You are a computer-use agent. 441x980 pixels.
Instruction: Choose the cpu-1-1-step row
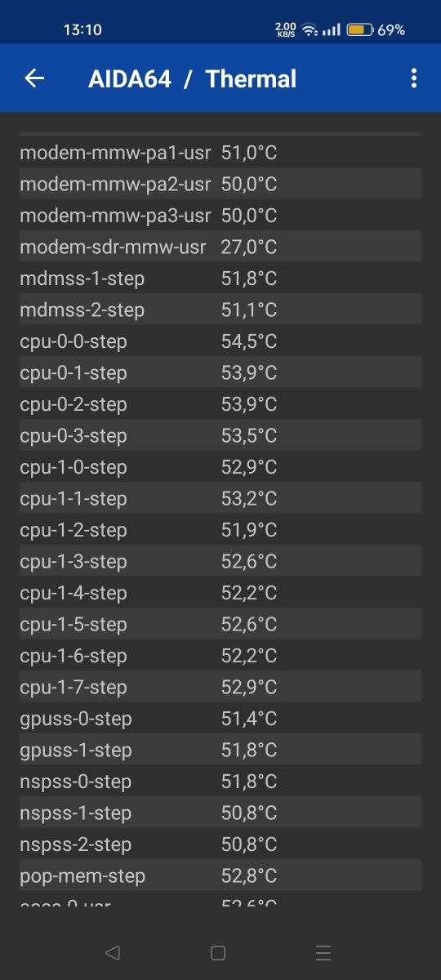click(220, 498)
